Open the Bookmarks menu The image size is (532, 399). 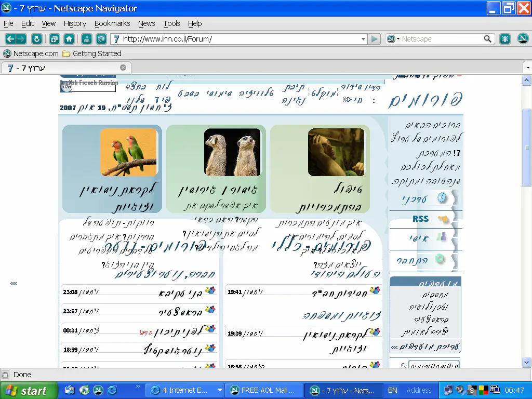click(112, 23)
